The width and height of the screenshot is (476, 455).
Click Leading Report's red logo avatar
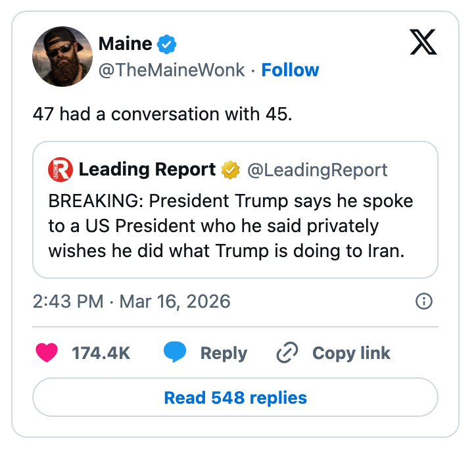(x=59, y=170)
